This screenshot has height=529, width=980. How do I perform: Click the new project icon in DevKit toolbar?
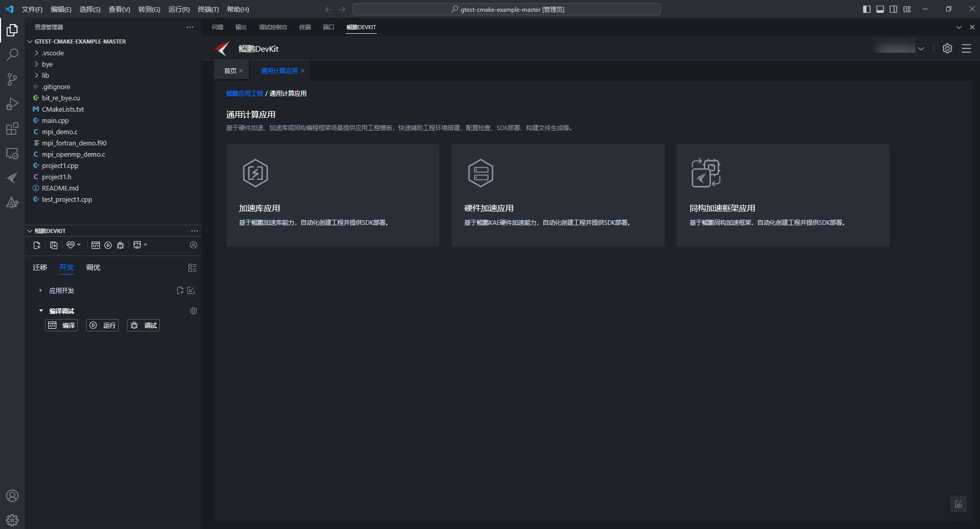[x=37, y=245]
